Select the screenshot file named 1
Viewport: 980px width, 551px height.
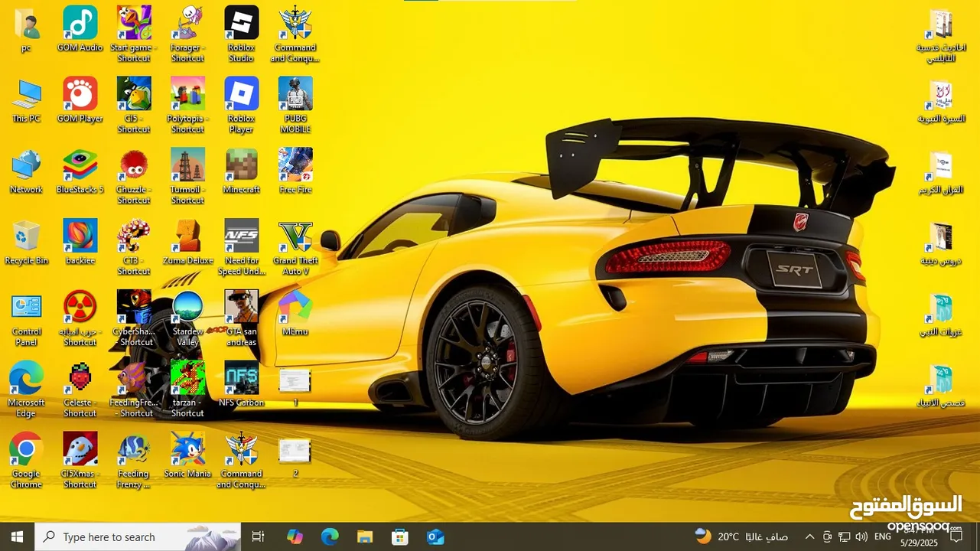(295, 381)
